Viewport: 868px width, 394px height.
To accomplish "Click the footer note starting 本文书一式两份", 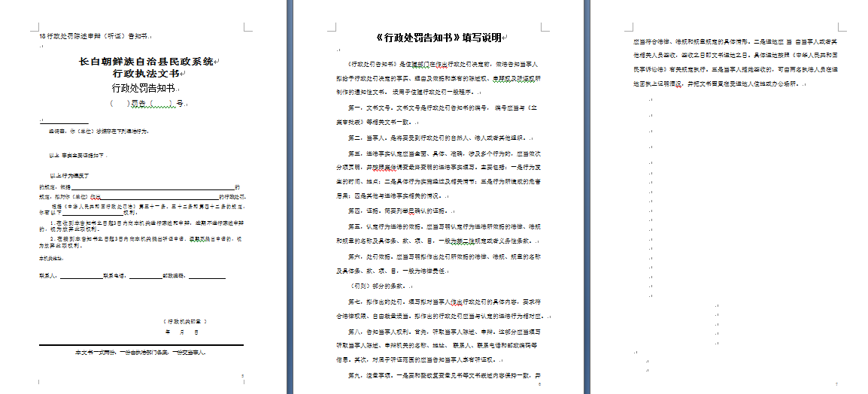I will tap(140, 352).
